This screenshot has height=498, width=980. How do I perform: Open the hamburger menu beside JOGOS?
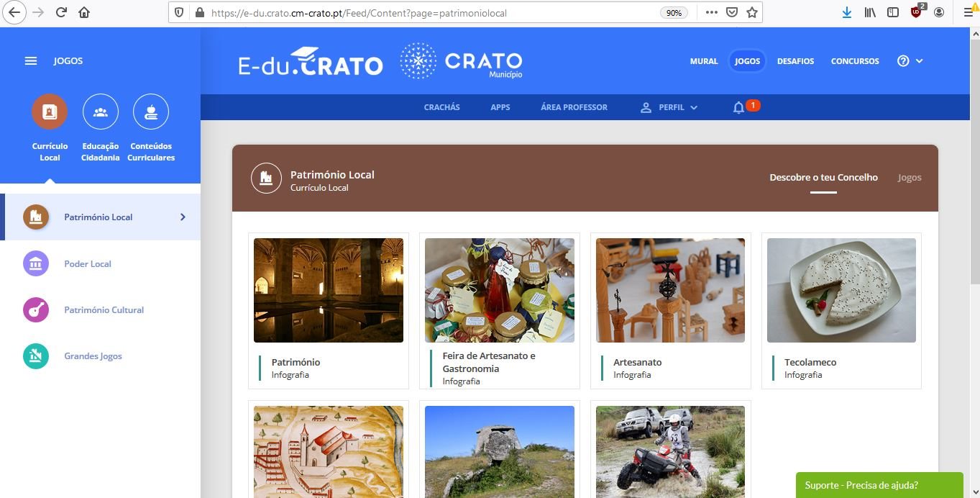31,61
